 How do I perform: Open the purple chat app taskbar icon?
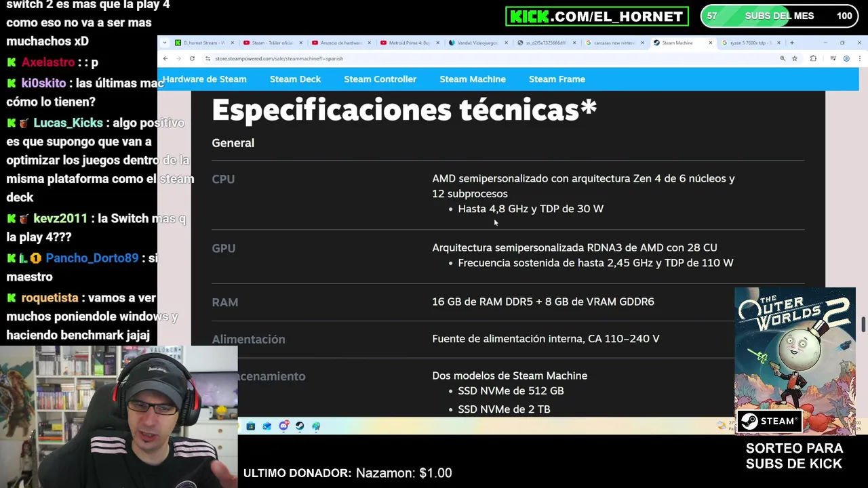click(283, 426)
